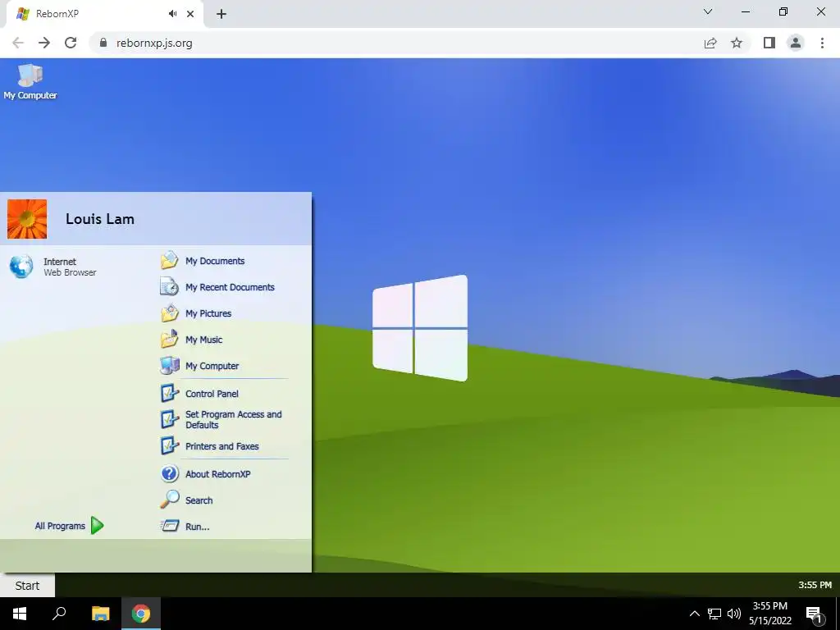Open the My Music folder icon
Image resolution: width=840 pixels, height=630 pixels.
(169, 340)
